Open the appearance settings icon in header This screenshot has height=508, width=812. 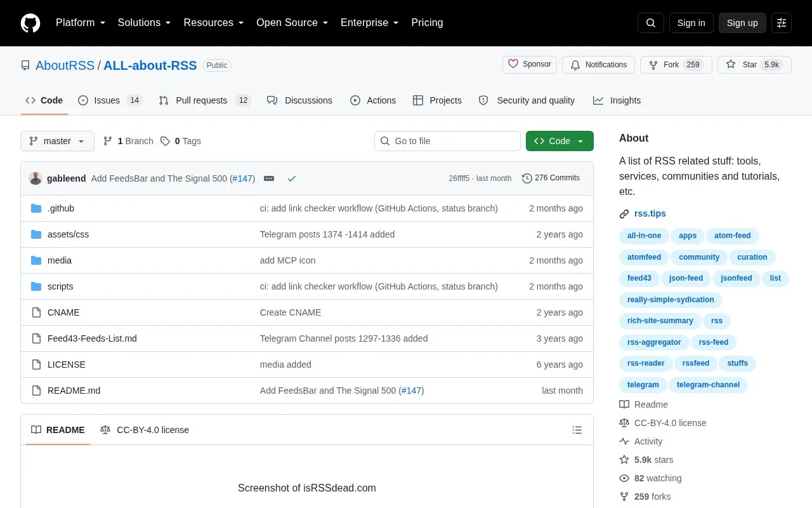tap(782, 23)
